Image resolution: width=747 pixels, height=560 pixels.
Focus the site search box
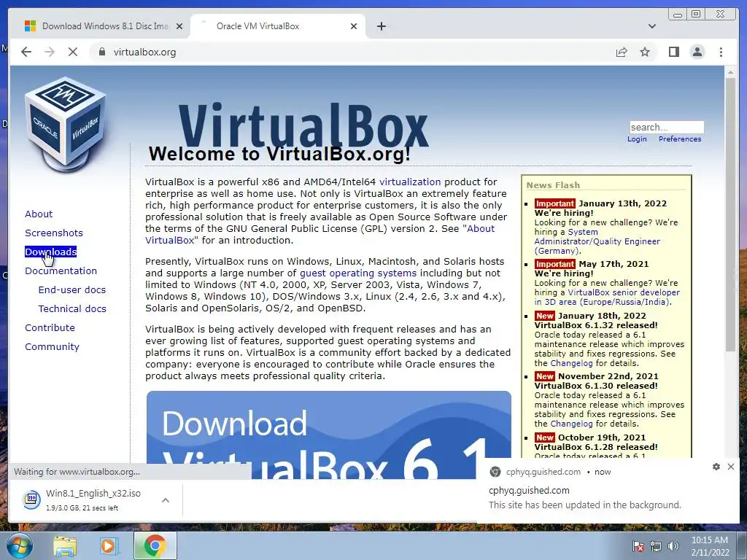pyautogui.click(x=667, y=127)
